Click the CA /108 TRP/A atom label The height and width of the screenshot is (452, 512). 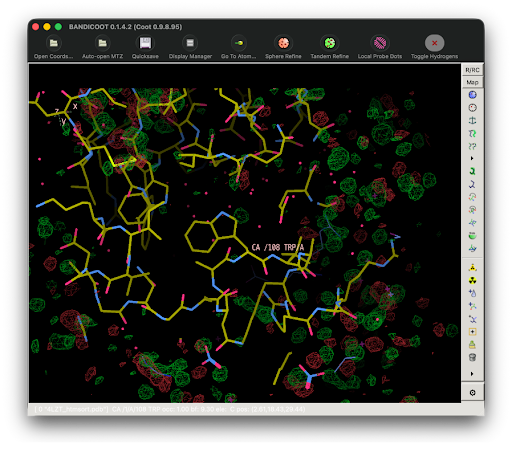278,247
